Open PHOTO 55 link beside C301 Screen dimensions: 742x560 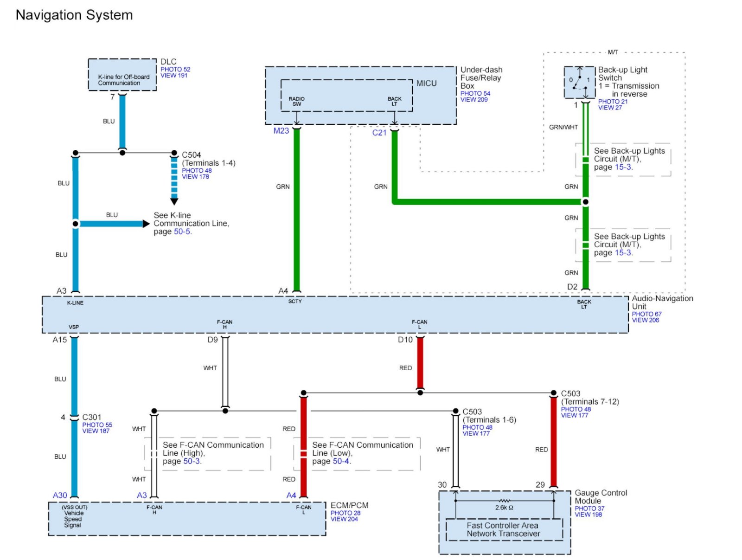tap(97, 425)
